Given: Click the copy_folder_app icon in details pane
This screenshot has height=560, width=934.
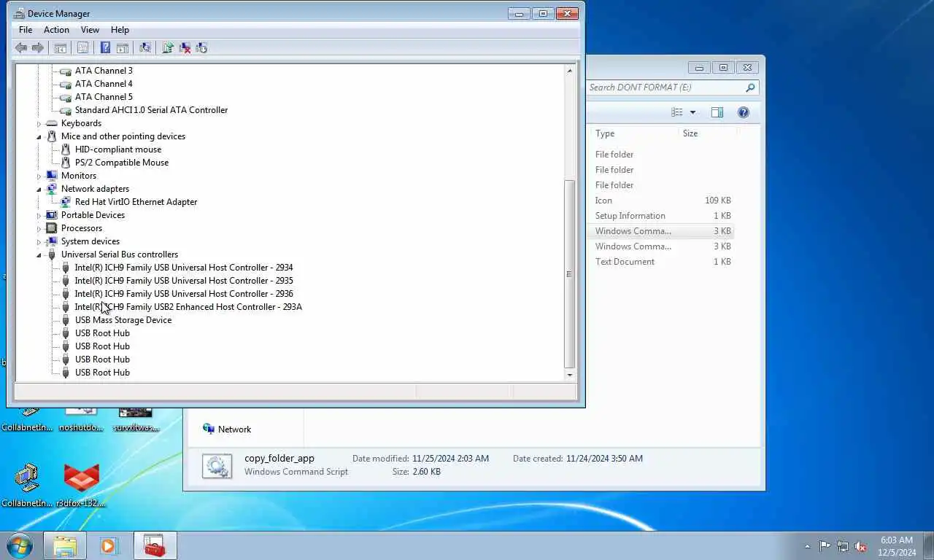Looking at the screenshot, I should [217, 466].
